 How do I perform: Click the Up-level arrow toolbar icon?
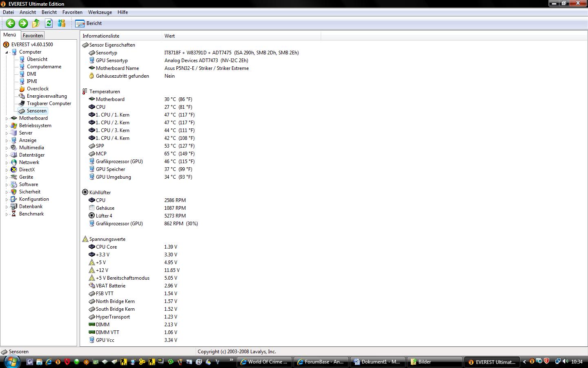(x=36, y=23)
